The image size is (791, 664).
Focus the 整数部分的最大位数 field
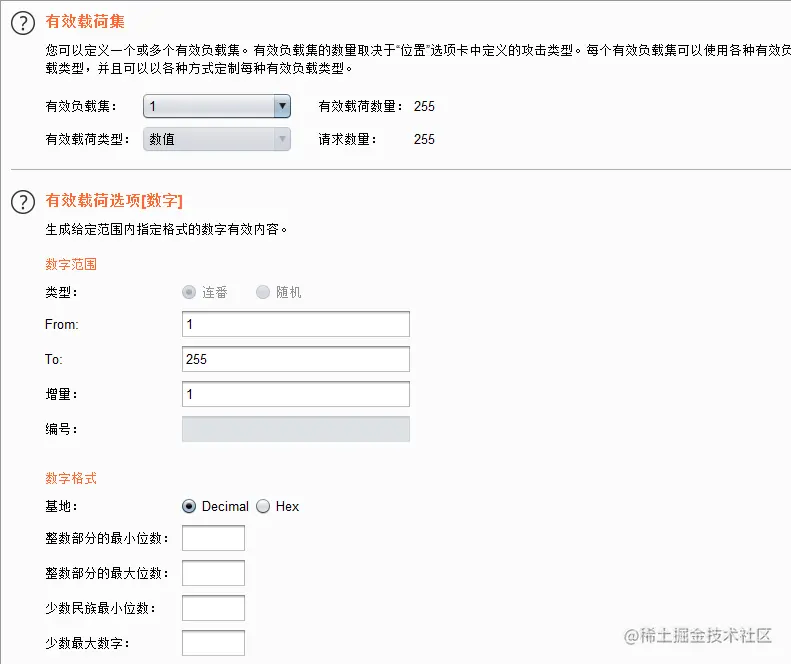(x=213, y=573)
